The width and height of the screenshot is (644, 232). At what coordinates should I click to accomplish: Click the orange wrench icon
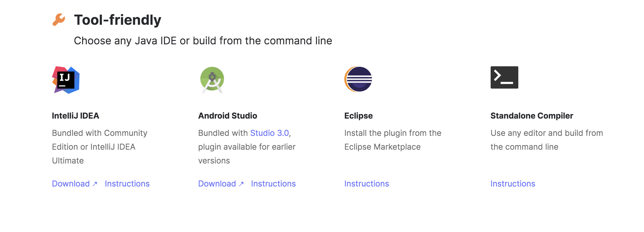click(59, 20)
